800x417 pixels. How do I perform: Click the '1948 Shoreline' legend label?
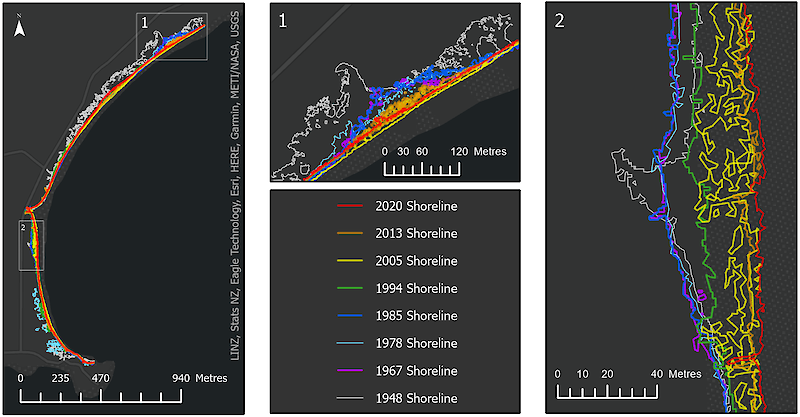416,398
